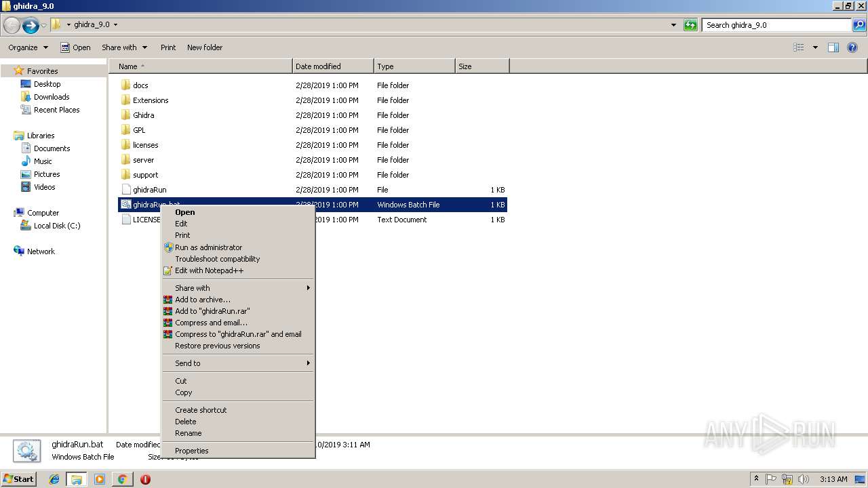This screenshot has height=488, width=868.
Task: Click the LICENSE text document icon
Action: [x=125, y=220]
